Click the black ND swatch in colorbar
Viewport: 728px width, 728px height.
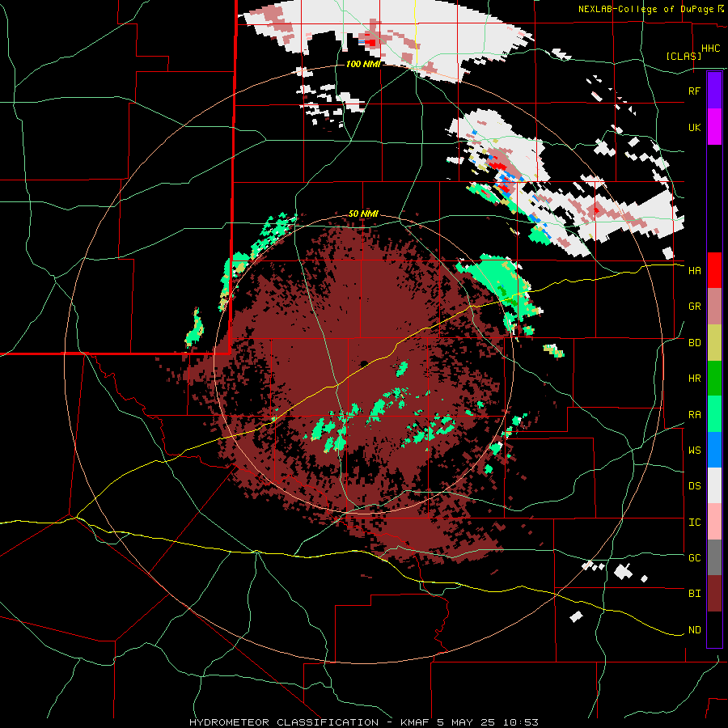[714, 629]
